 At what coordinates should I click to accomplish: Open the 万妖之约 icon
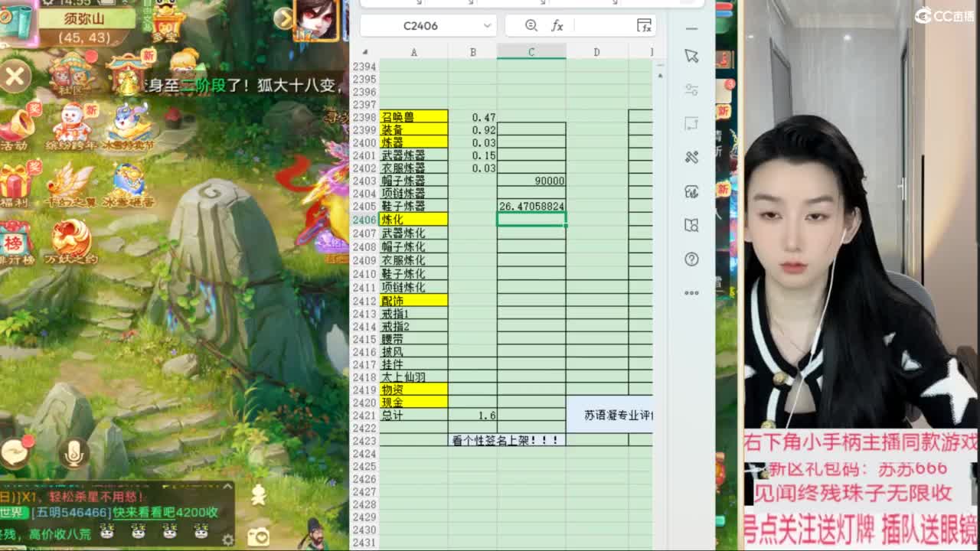[71, 242]
